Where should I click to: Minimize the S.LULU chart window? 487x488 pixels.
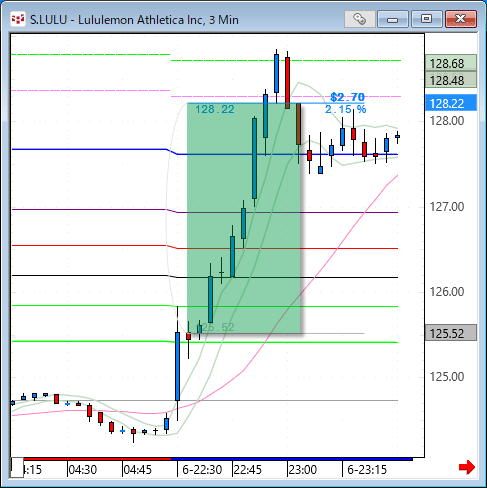(x=393, y=19)
